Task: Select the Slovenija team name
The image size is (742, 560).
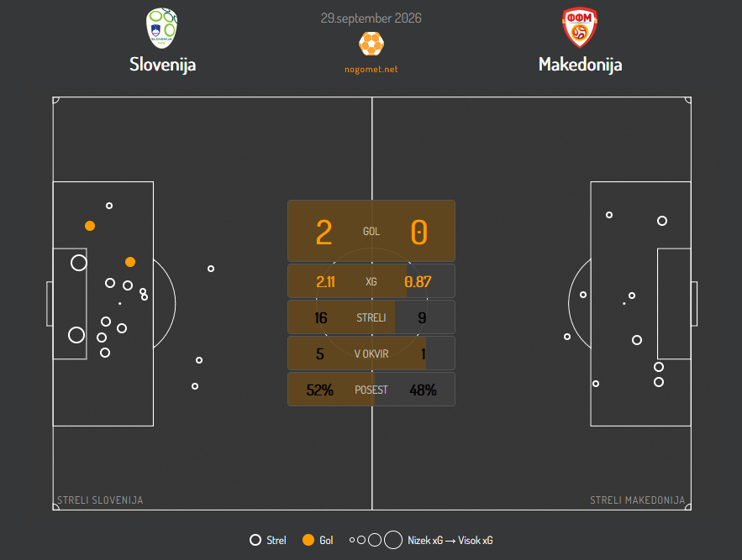Action: [x=162, y=65]
